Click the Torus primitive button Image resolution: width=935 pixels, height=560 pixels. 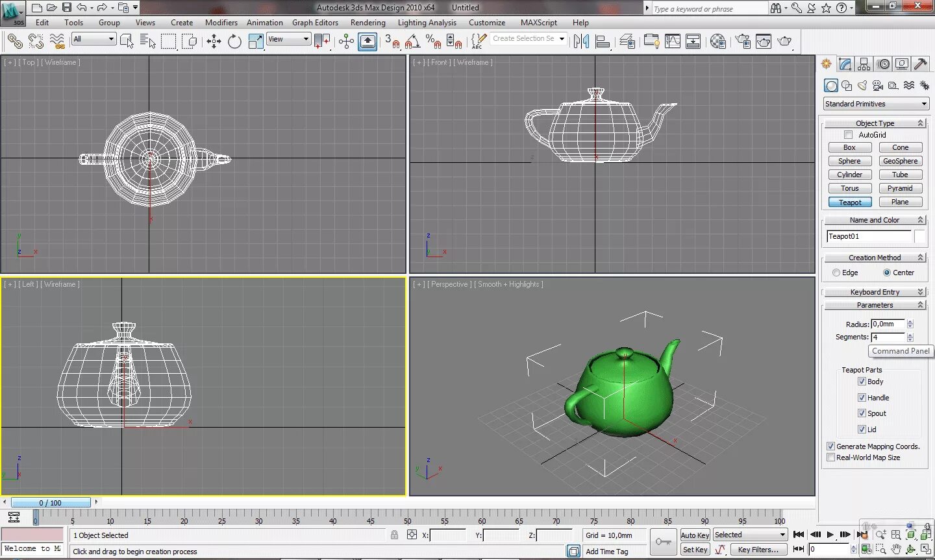(x=849, y=188)
